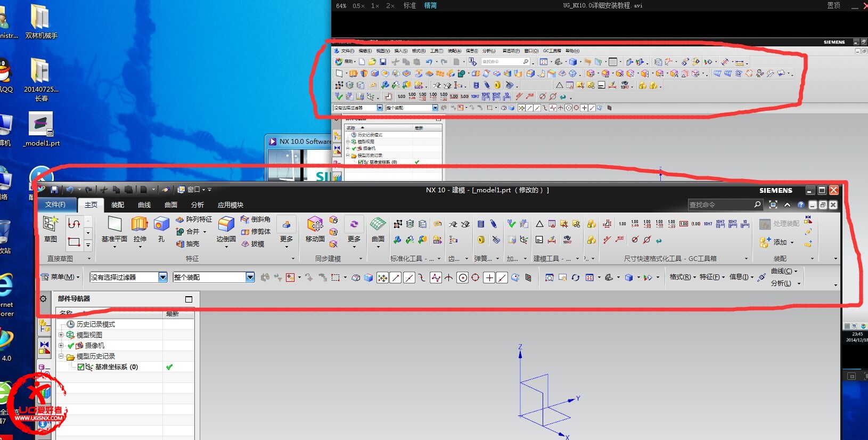Image resolution: width=868 pixels, height=440 pixels.
Task: Toggle the 基准坐标系 (0) checkbox
Action: tap(81, 367)
